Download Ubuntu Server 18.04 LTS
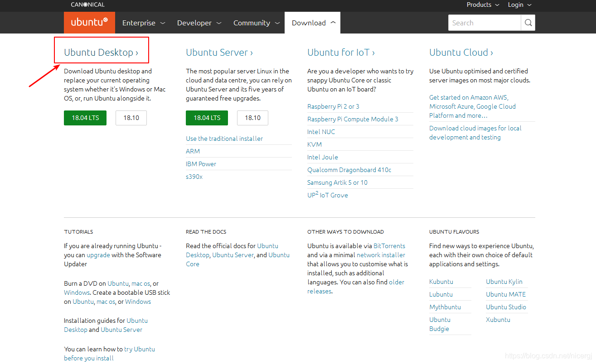The image size is (596, 364). click(207, 118)
